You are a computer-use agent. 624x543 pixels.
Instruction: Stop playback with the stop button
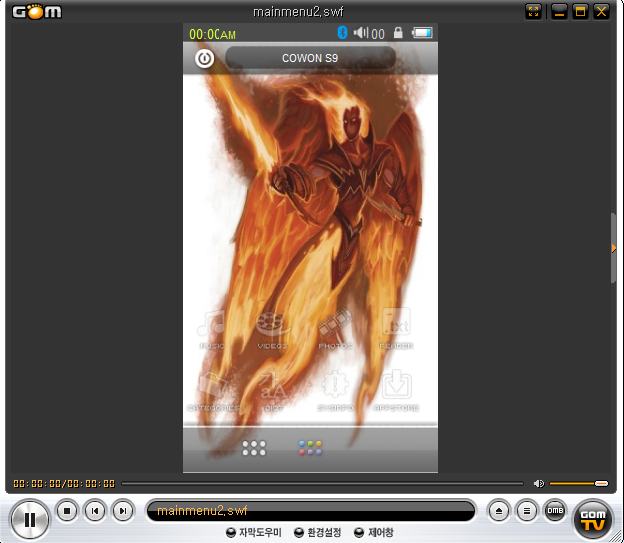[67, 511]
